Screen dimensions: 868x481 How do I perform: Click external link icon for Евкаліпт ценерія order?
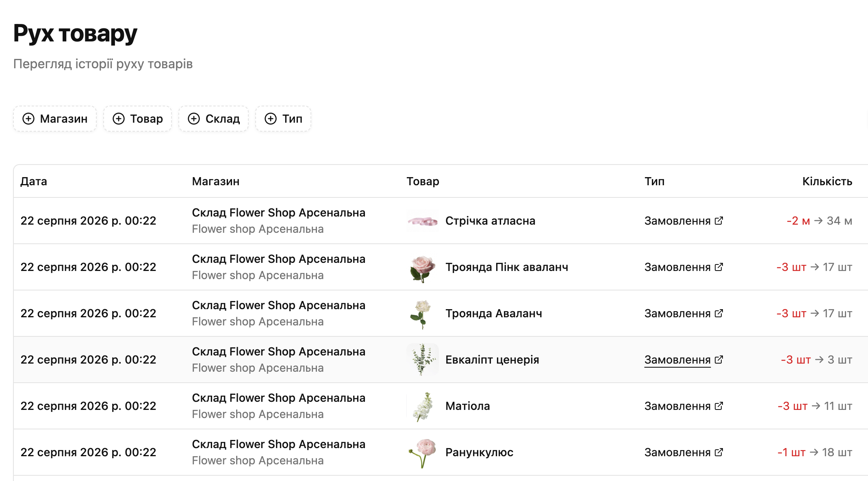coord(719,360)
